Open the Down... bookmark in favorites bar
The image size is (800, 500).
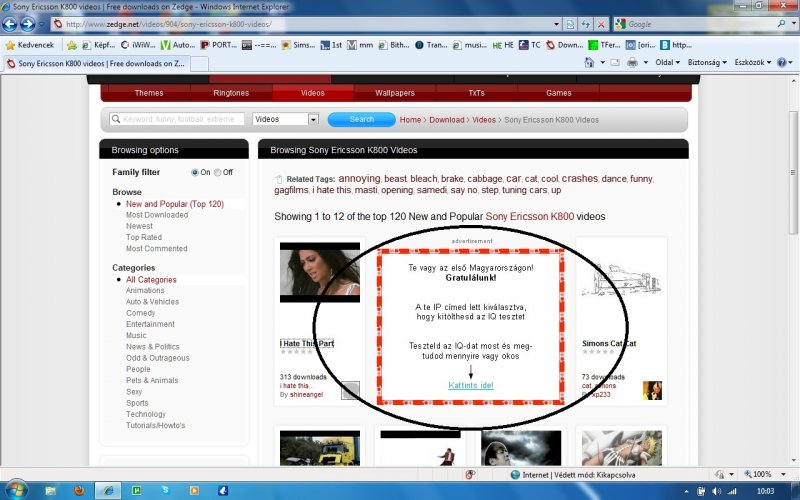point(564,45)
